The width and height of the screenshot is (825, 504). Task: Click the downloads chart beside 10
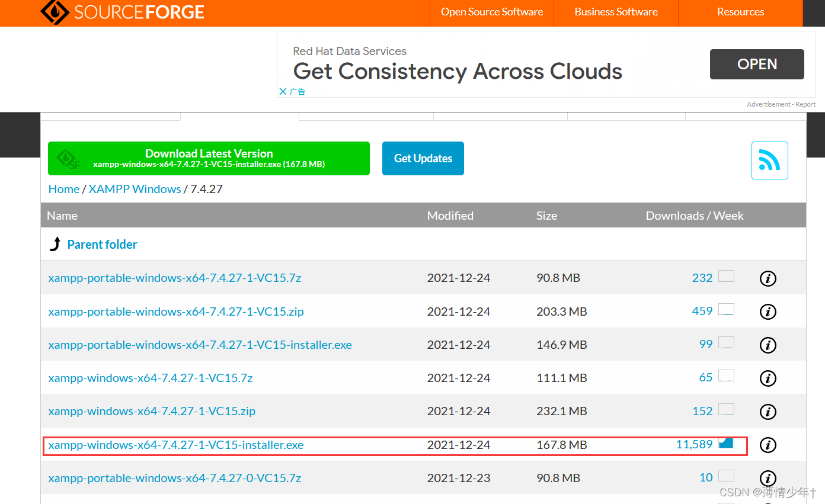(x=726, y=476)
